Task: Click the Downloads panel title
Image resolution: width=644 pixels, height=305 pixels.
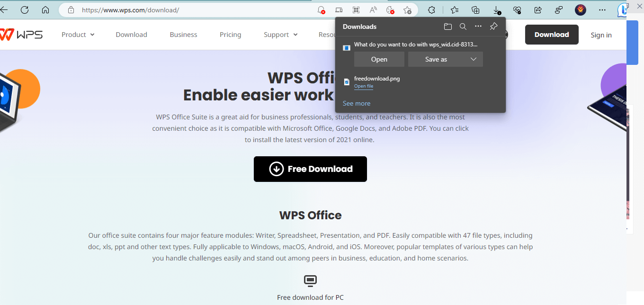Action: point(360,27)
